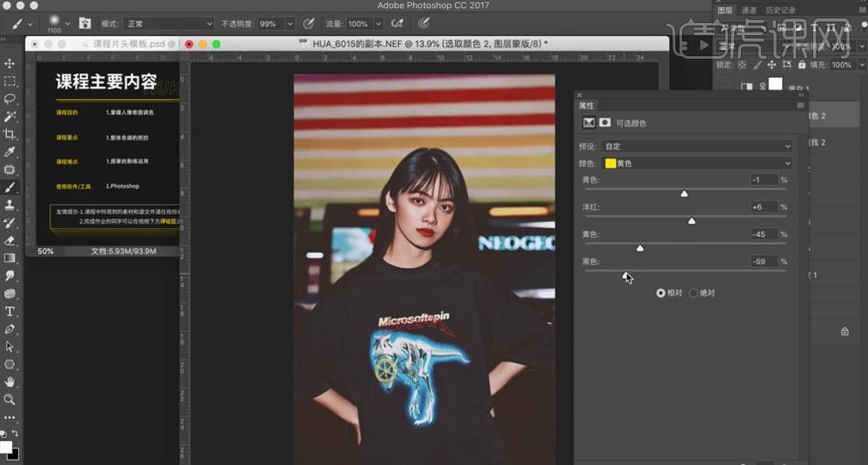Toggle lock position in Layers panel
This screenshot has height=465, width=868.
click(x=772, y=65)
